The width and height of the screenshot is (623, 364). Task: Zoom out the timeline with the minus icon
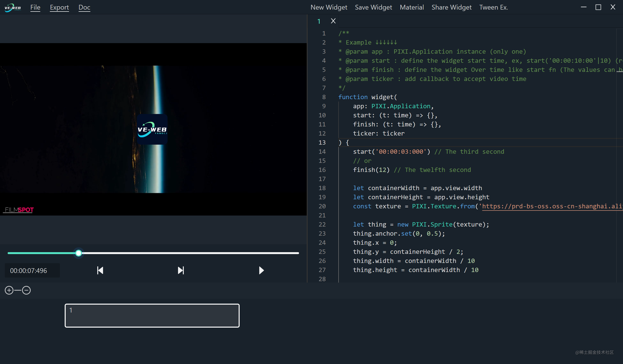click(26, 290)
